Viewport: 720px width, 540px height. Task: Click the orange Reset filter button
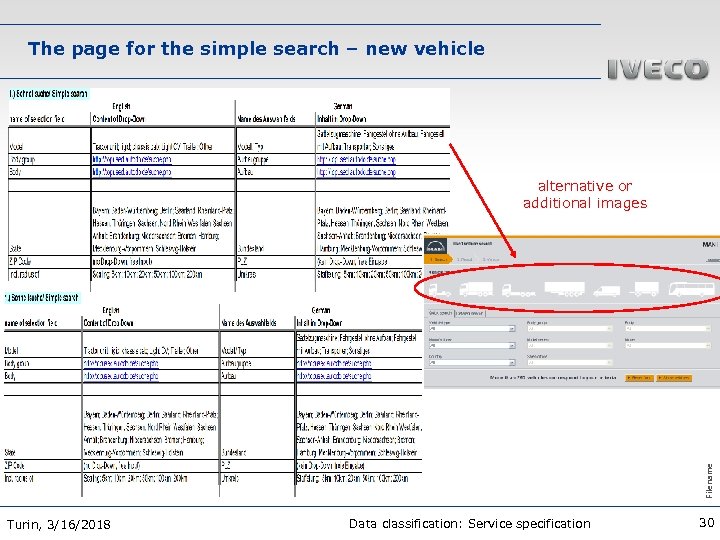639,378
